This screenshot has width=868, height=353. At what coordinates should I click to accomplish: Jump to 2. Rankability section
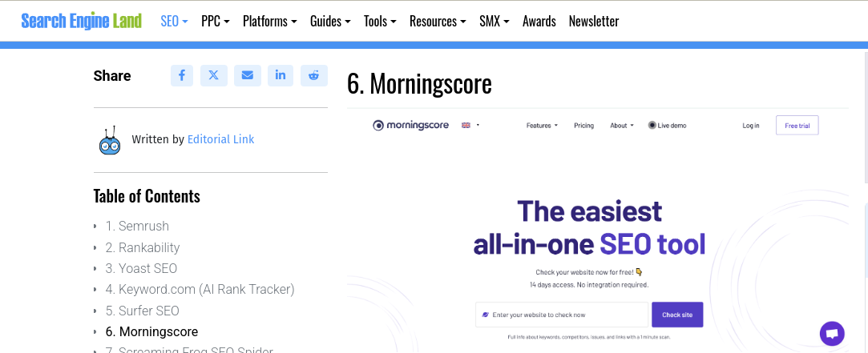(x=143, y=247)
